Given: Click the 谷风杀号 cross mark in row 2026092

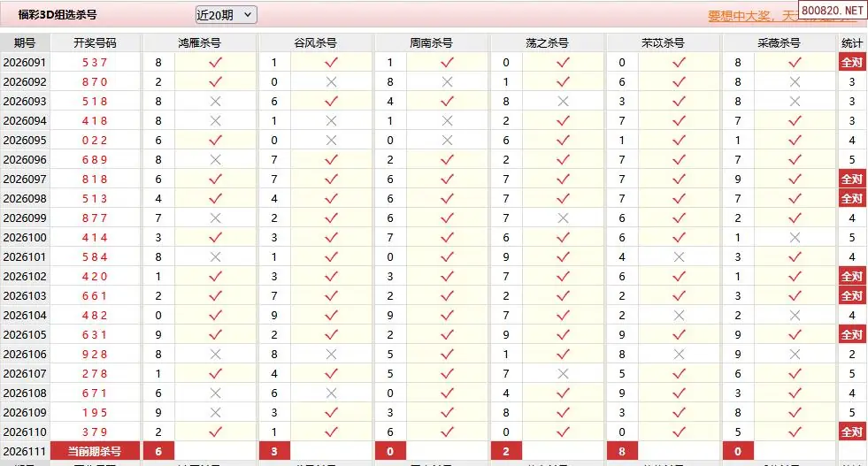Looking at the screenshot, I should [x=331, y=81].
